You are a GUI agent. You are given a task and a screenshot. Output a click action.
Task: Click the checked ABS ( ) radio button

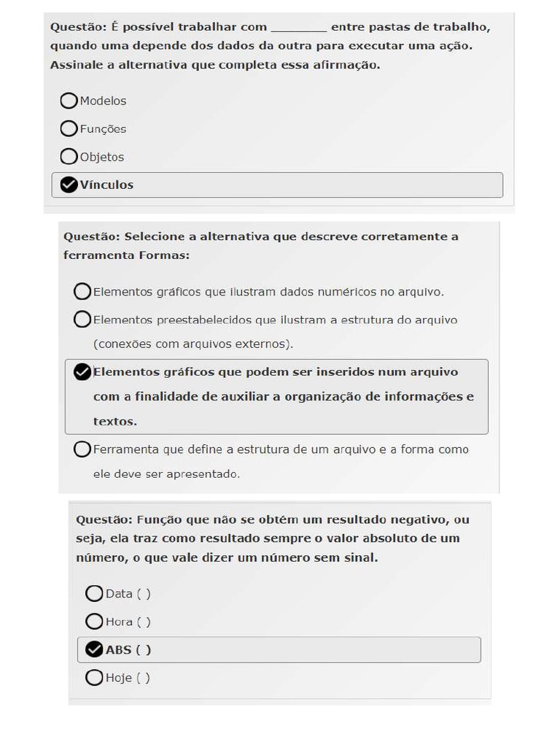pyautogui.click(x=94, y=649)
